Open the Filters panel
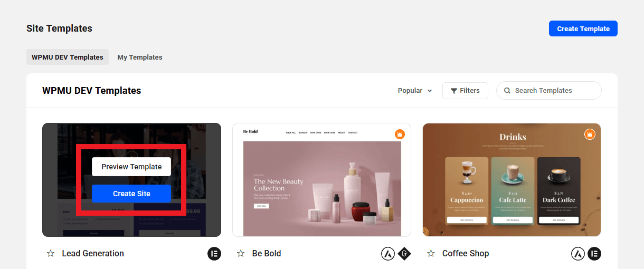This screenshot has height=269, width=644. [x=465, y=91]
